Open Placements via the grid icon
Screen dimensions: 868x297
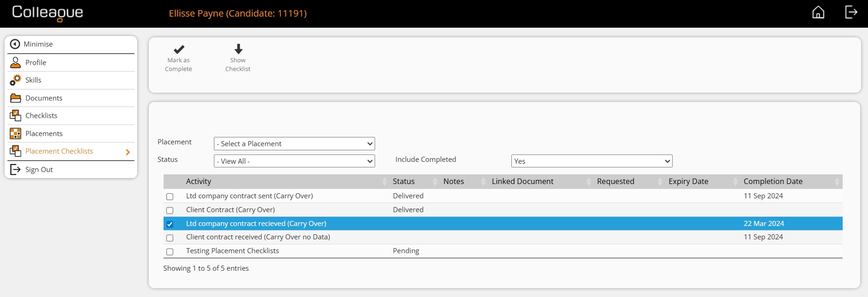click(16, 134)
